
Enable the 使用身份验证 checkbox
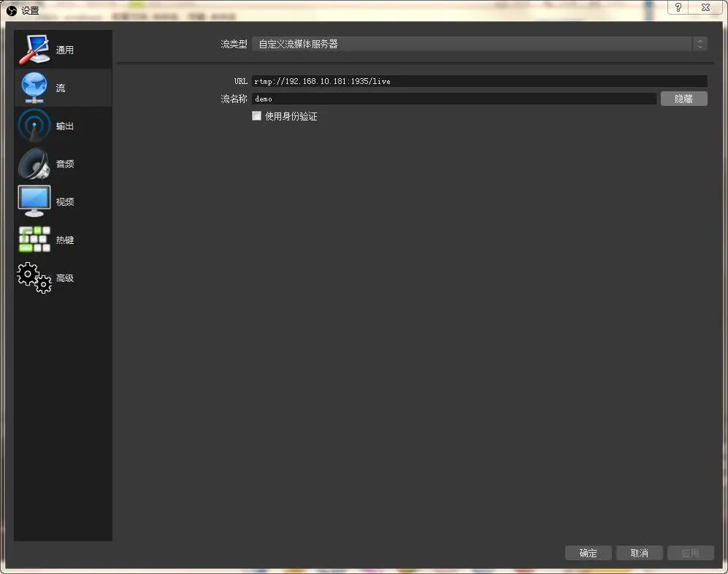(x=256, y=115)
